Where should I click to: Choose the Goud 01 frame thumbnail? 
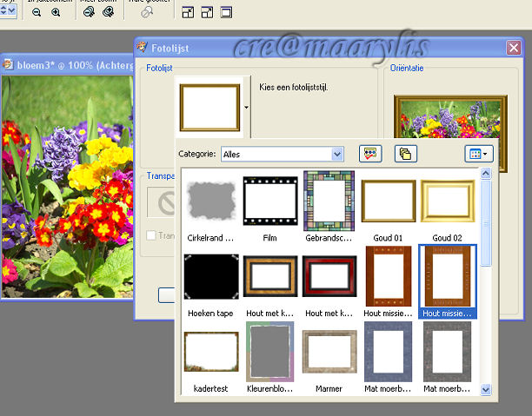pos(389,201)
